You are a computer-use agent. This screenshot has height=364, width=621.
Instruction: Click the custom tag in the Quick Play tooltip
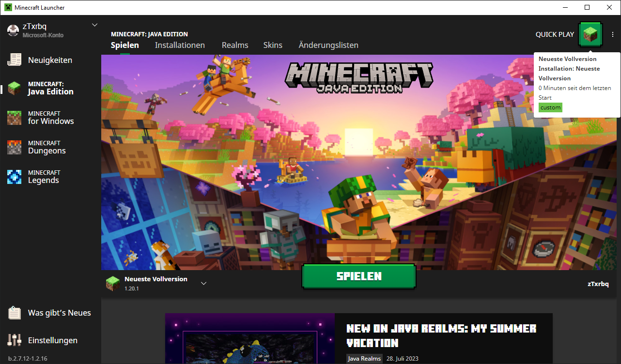[550, 107]
